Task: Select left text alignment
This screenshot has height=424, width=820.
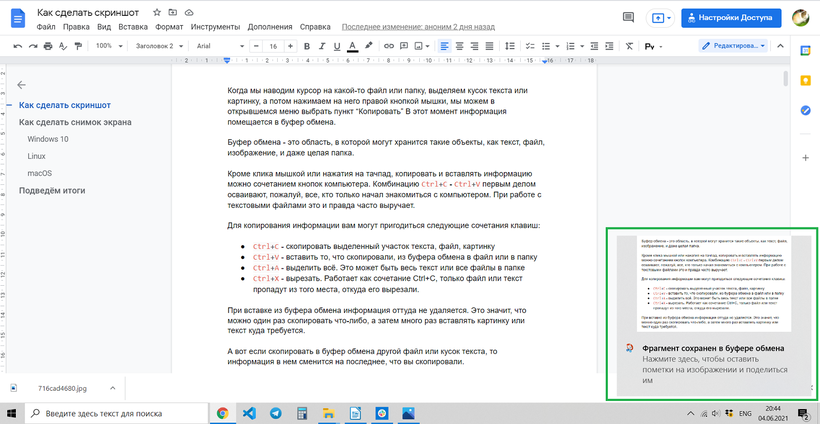Action: [x=443, y=46]
